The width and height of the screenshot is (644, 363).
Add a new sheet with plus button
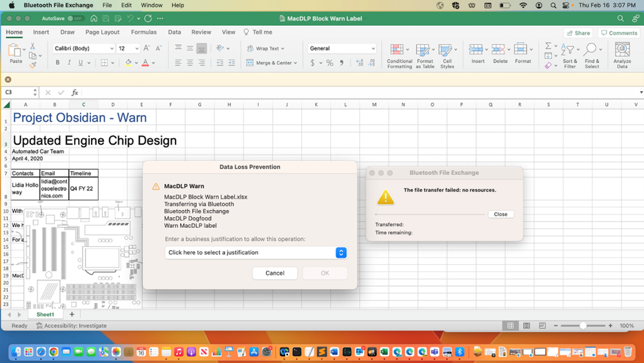pos(72,315)
